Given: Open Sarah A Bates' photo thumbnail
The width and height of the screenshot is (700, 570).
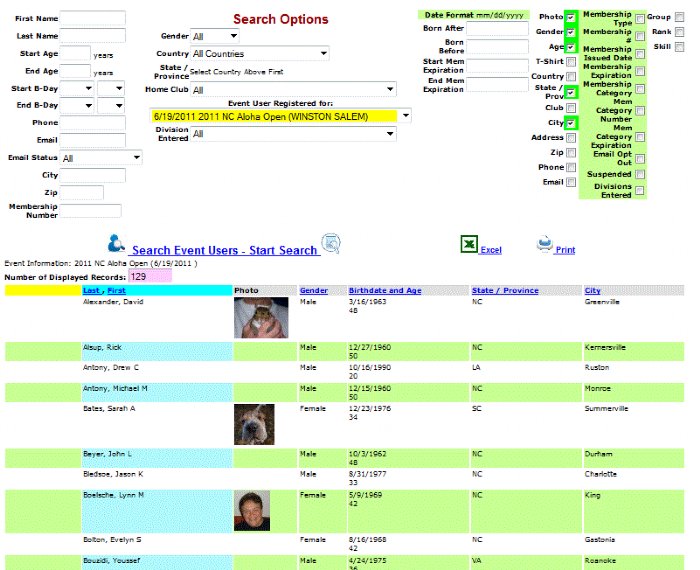Looking at the screenshot, I should point(254,424).
